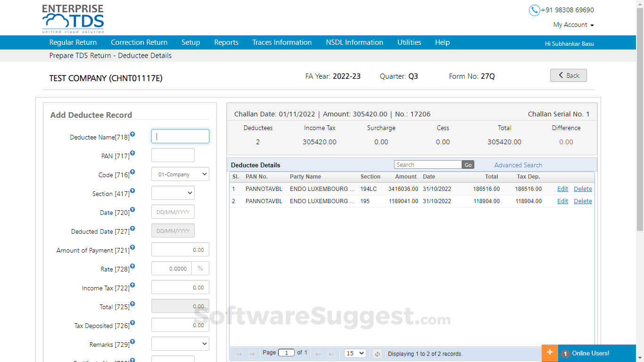Open Advanced Search for deductee details

click(x=518, y=165)
